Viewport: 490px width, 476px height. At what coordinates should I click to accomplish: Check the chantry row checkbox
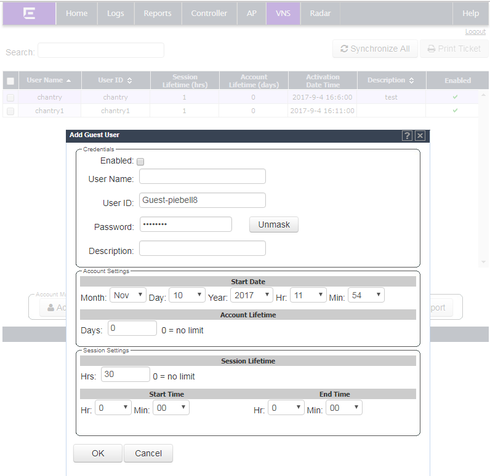point(10,98)
